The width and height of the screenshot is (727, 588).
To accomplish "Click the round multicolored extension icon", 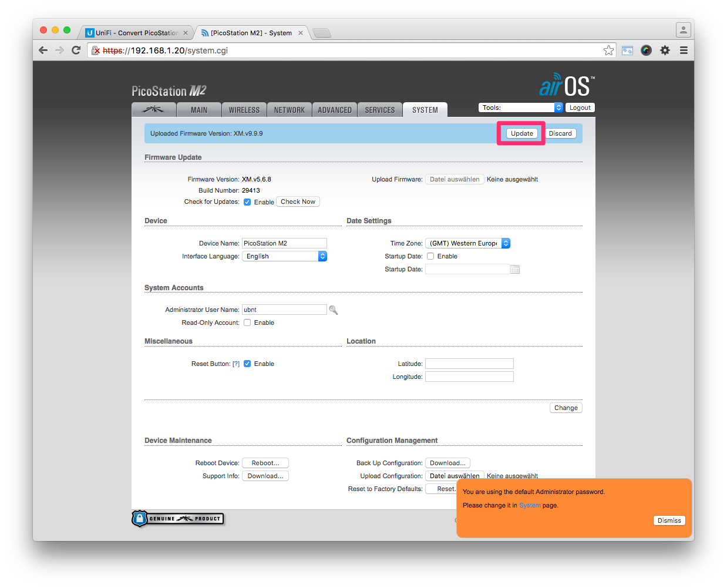I will pos(646,51).
